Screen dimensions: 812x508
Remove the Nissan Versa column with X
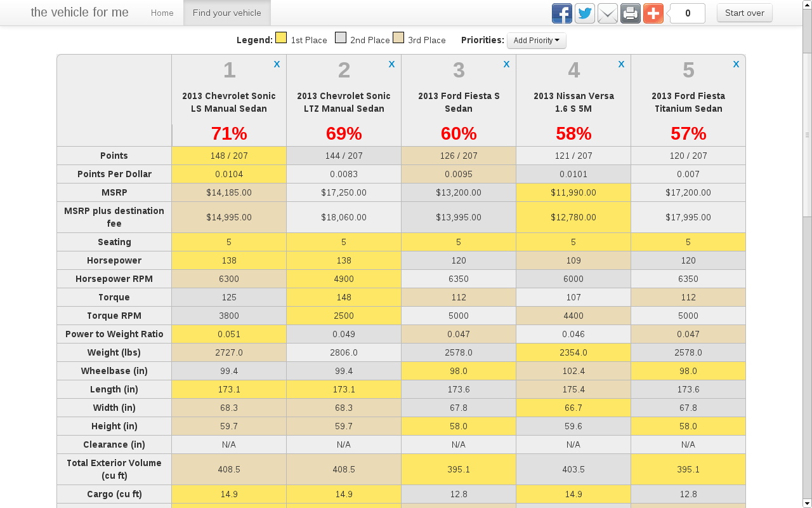(x=621, y=64)
